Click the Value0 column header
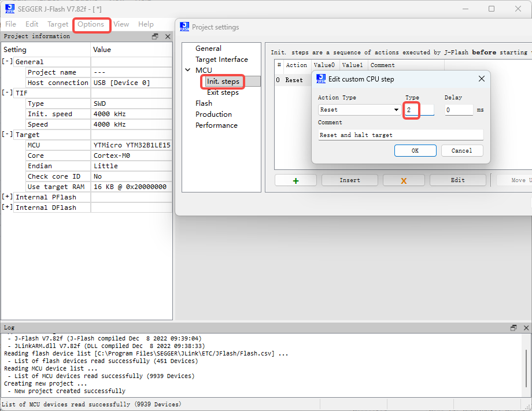This screenshot has height=411, width=532. 324,65
